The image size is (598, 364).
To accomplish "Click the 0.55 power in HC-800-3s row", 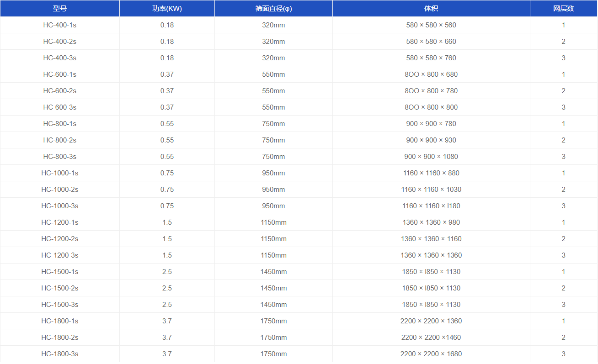I will click(x=167, y=157).
